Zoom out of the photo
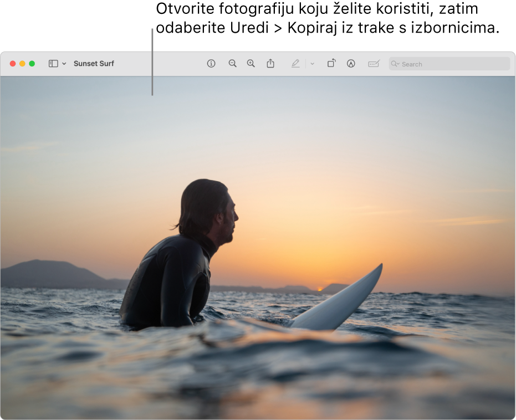Screen dimensions: 516x420 [x=232, y=64]
